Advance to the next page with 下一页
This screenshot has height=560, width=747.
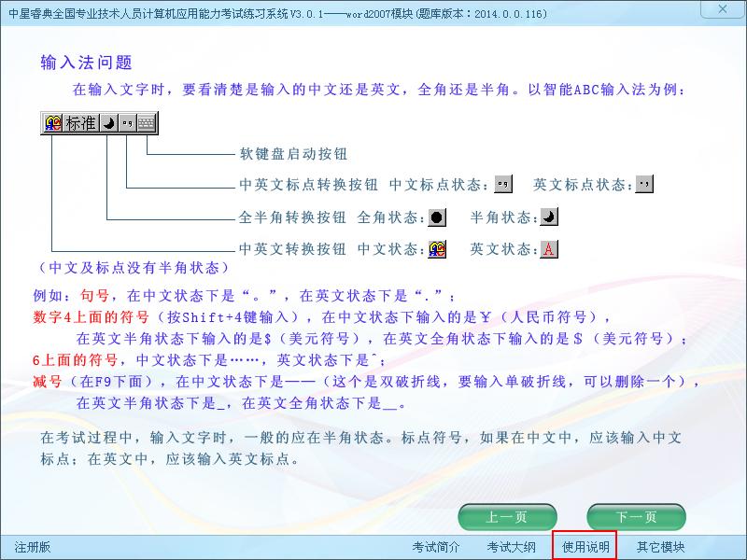click(x=636, y=517)
